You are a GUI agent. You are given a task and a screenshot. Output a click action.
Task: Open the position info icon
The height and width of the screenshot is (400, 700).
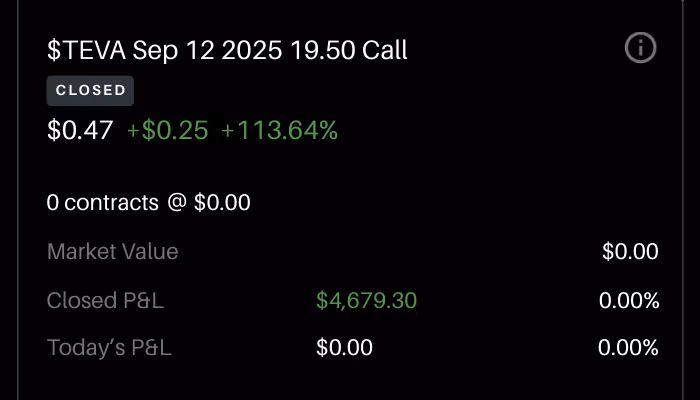[641, 48]
